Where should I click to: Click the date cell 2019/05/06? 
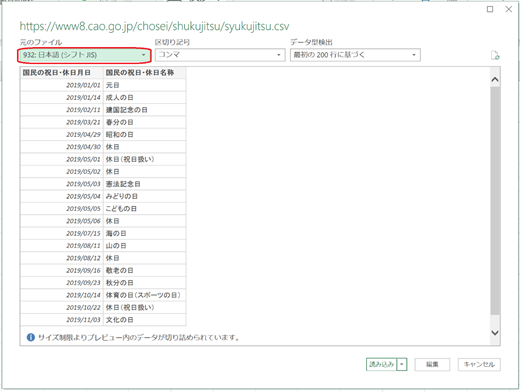coord(62,221)
